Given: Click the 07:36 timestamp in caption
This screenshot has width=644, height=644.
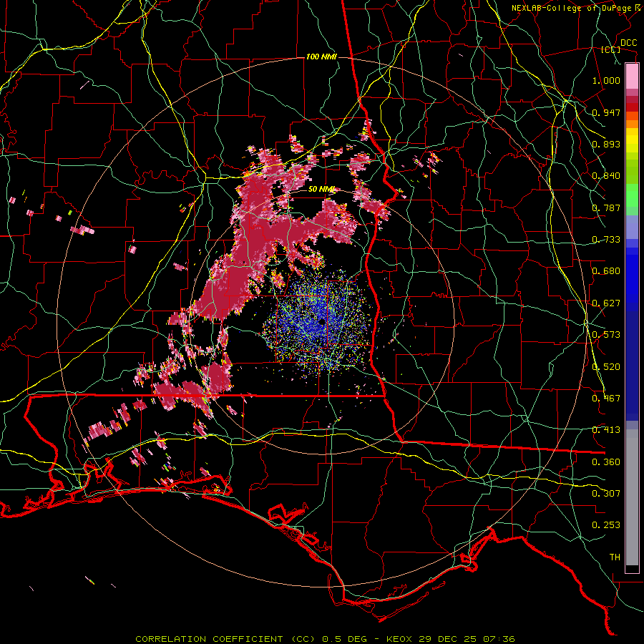Looking at the screenshot, I should [x=499, y=639].
